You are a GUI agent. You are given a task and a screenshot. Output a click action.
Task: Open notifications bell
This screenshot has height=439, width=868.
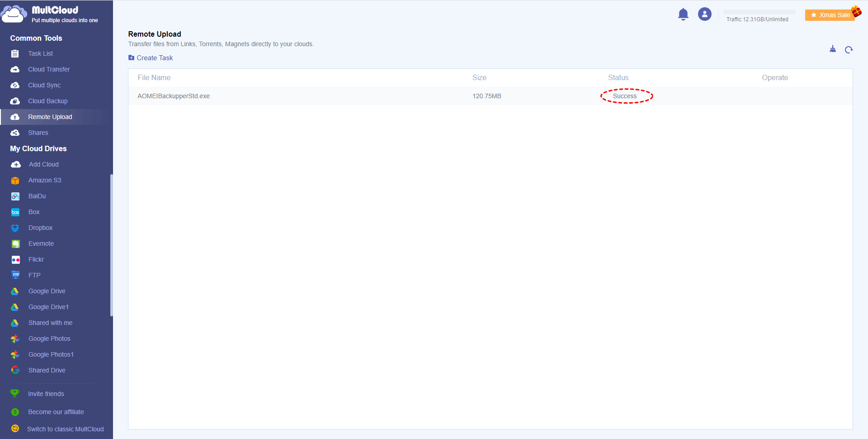(683, 14)
